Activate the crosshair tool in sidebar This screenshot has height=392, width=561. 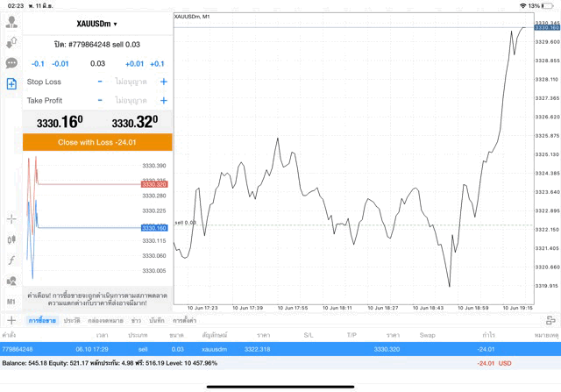[11, 218]
